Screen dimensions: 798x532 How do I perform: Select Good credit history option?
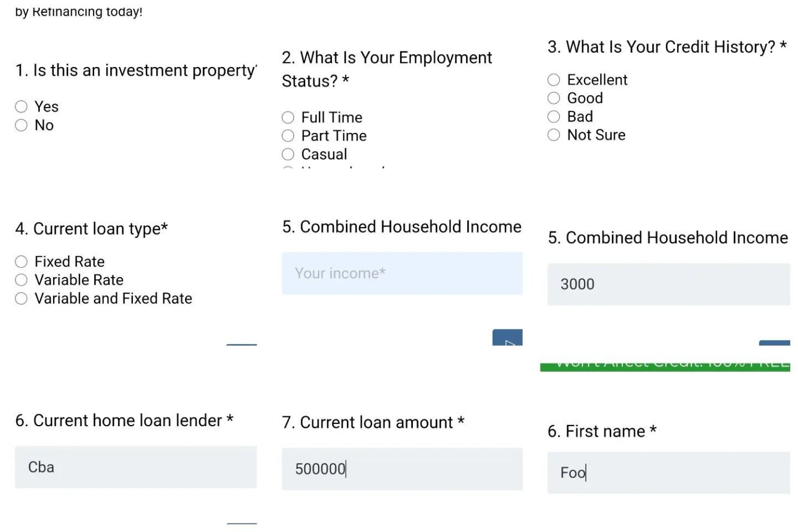[x=554, y=98]
